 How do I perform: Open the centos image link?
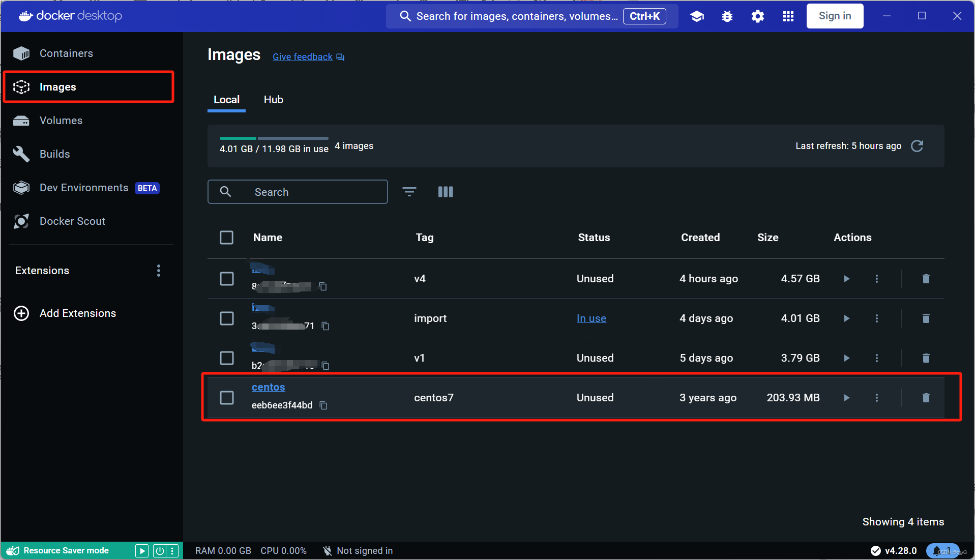point(268,387)
